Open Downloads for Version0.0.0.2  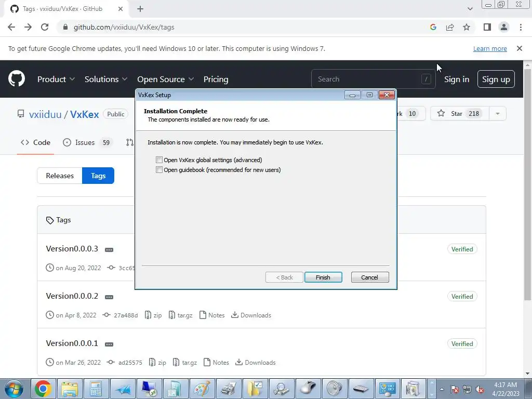251,315
